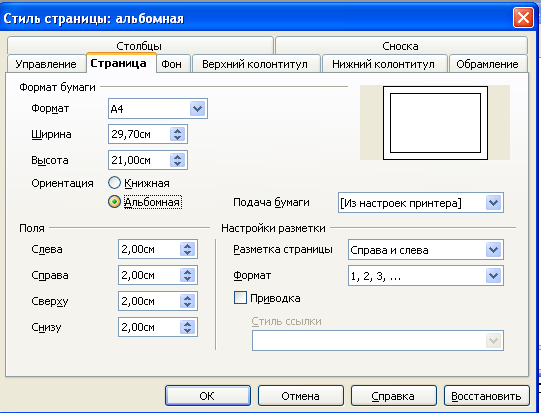Open help with the Справка button
The height and width of the screenshot is (413, 541).
[394, 395]
